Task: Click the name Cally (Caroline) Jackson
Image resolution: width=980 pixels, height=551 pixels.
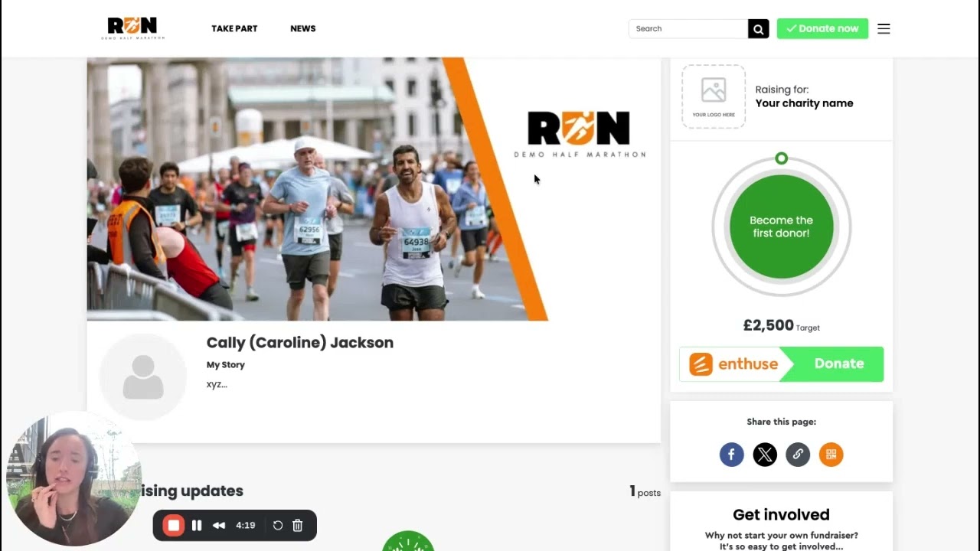Action: point(300,343)
